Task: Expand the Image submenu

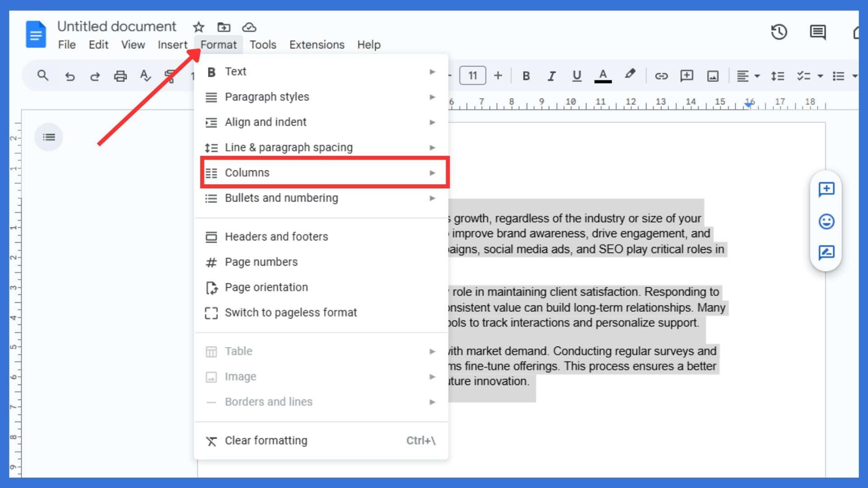Action: pos(321,377)
